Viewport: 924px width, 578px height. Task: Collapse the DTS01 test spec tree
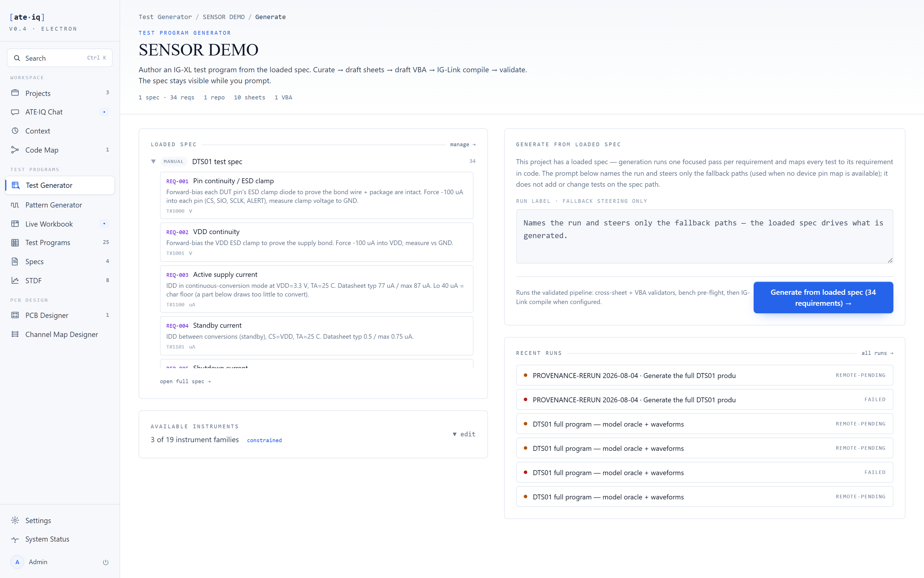(x=154, y=161)
